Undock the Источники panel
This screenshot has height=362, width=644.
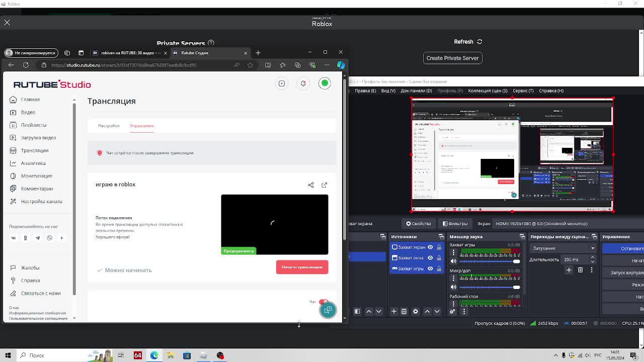pos(441,237)
